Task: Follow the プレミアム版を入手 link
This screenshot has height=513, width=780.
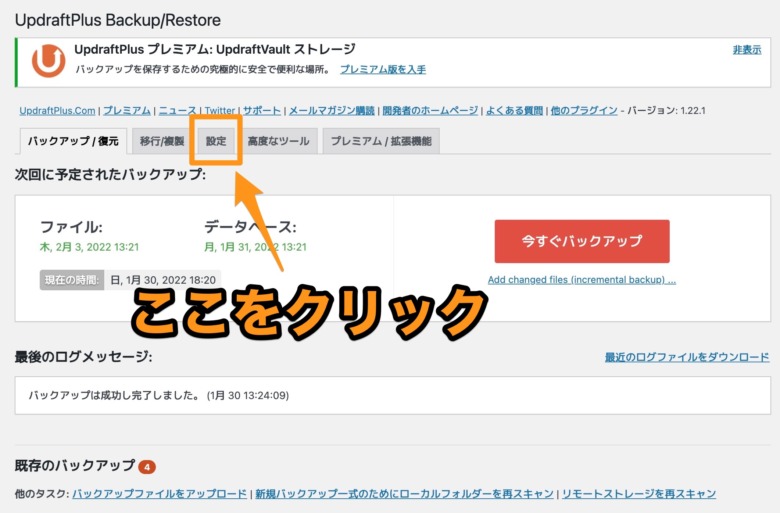Action: click(x=383, y=70)
